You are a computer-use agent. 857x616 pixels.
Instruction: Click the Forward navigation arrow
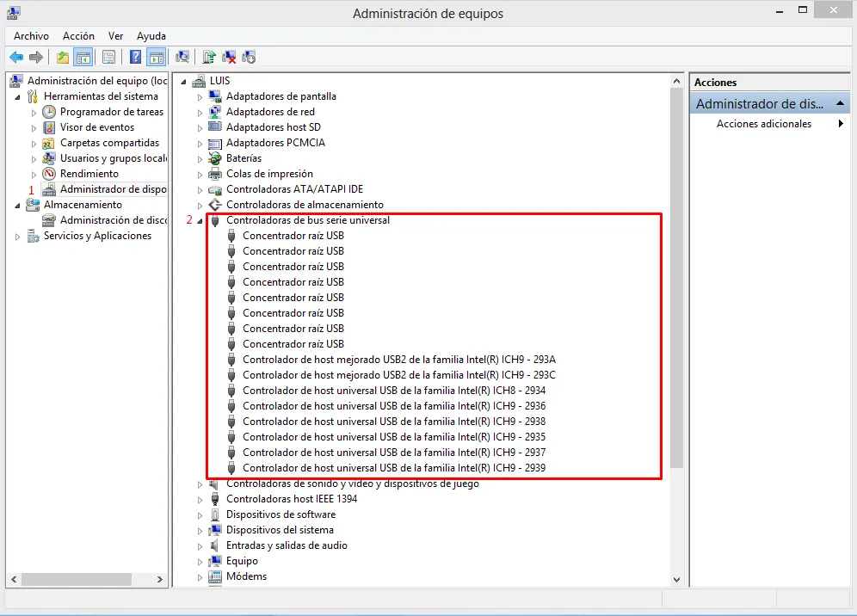[38, 58]
